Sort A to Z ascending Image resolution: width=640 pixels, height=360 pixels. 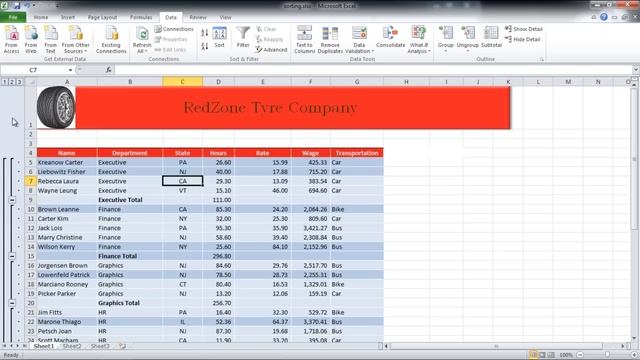click(x=204, y=33)
